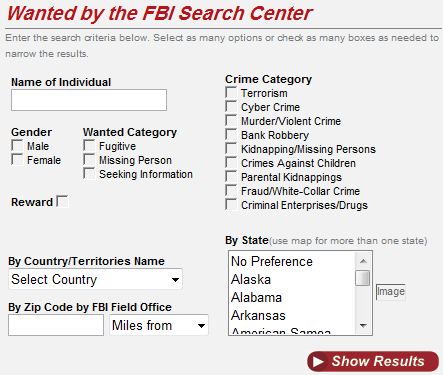Open the Select Country dropdown
The image size is (443, 375).
pos(95,279)
